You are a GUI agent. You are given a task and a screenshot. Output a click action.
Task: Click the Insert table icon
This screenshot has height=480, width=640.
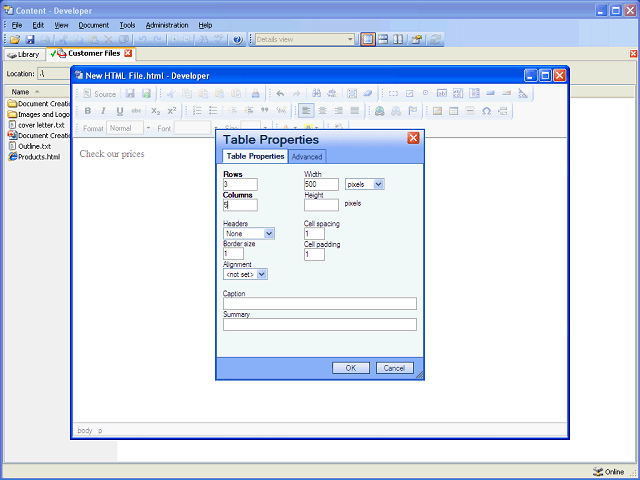click(x=453, y=111)
